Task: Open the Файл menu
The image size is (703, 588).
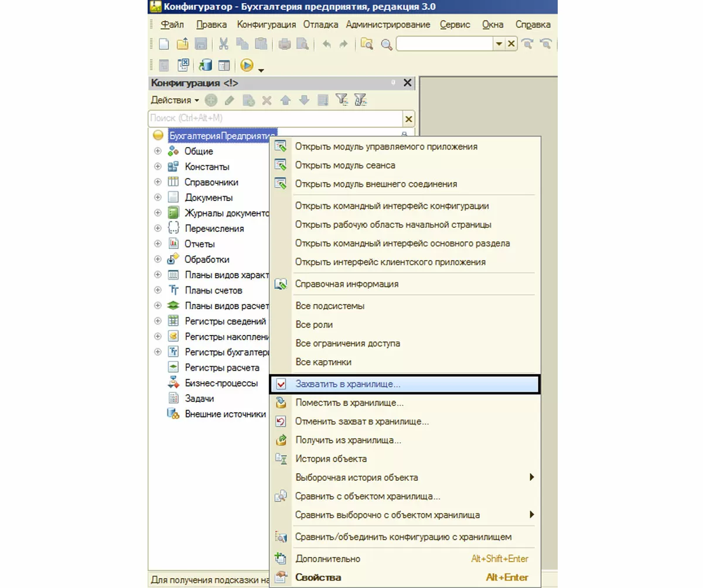Action: tap(172, 25)
